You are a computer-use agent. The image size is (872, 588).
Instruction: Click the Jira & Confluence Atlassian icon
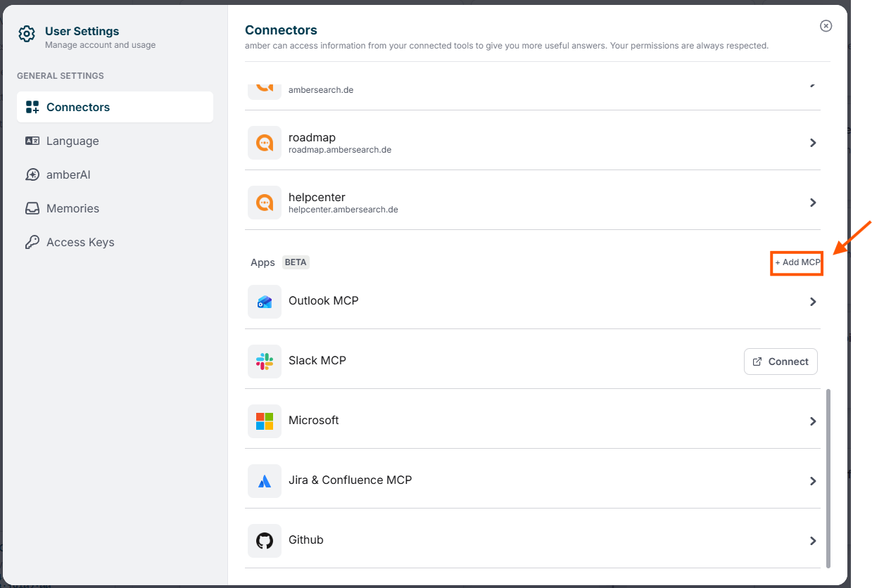click(x=265, y=481)
